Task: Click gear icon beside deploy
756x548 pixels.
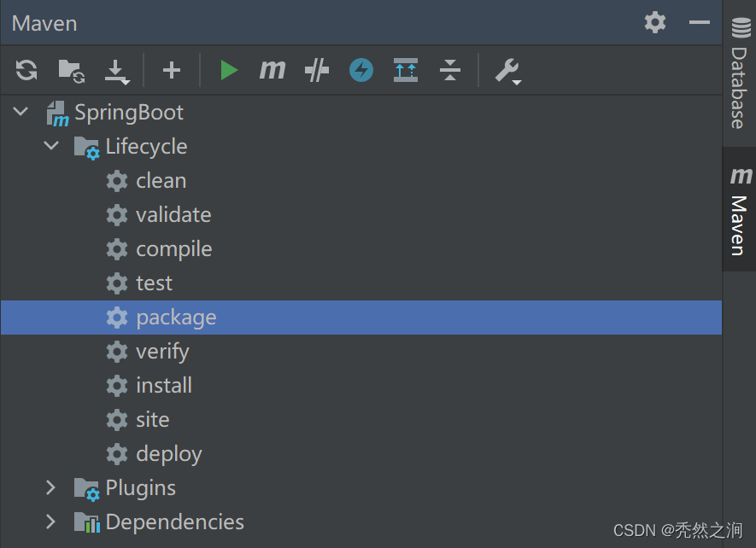Action: point(117,455)
